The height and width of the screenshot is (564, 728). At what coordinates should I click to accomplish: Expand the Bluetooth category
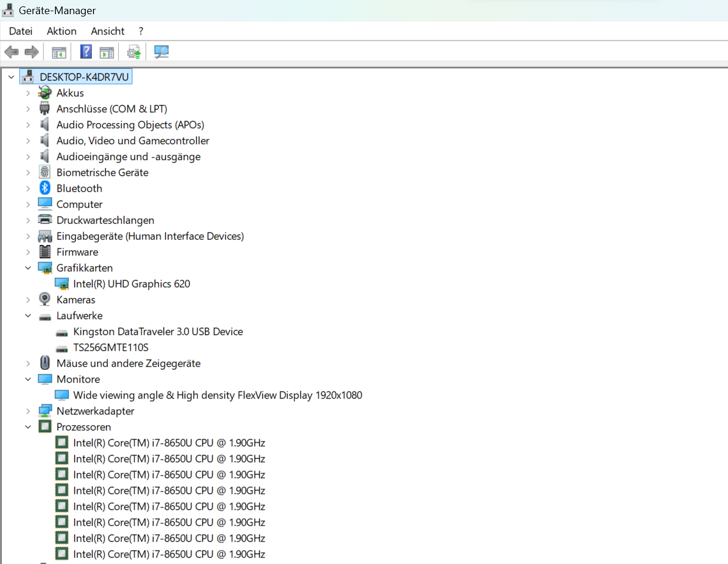pos(28,188)
